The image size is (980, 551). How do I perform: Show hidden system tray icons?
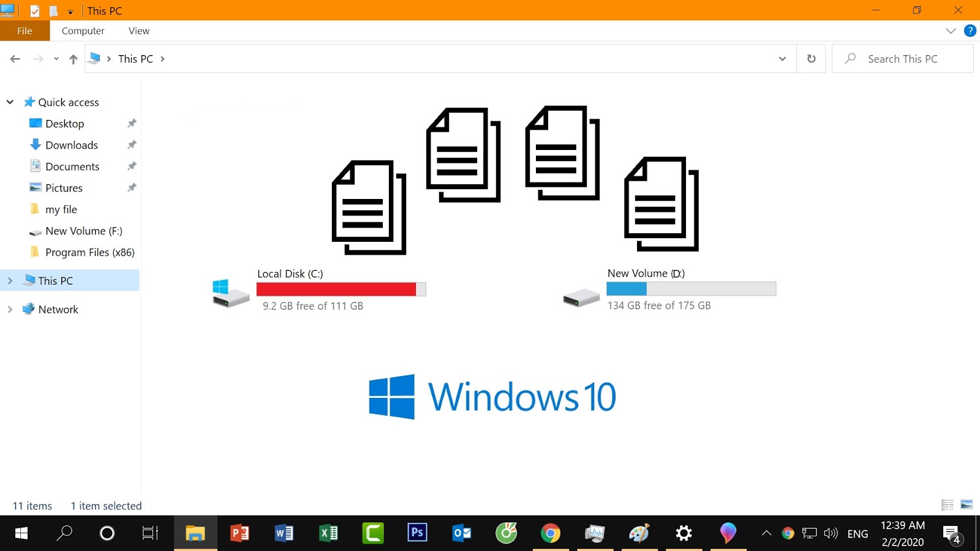766,533
